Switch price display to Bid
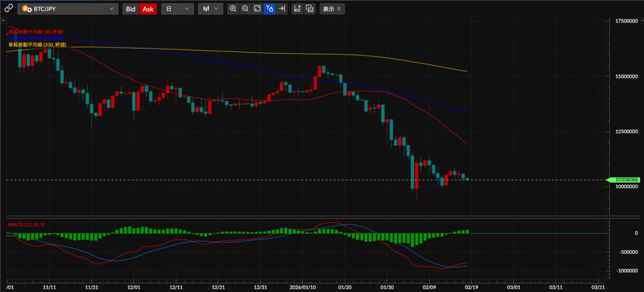This screenshot has height=292, width=644. coord(131,9)
